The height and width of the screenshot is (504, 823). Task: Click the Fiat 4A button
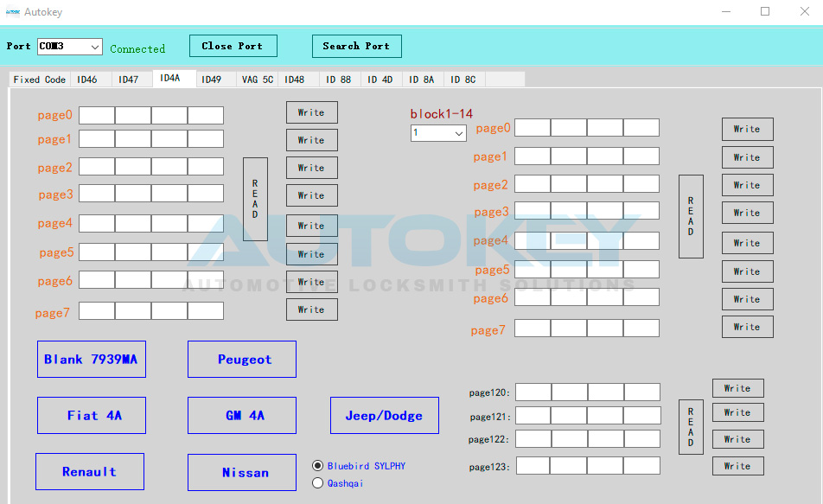[92, 415]
